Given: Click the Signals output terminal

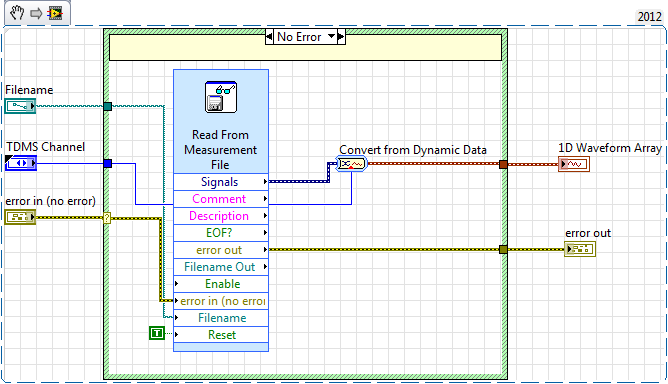Looking at the screenshot, I should [221, 182].
